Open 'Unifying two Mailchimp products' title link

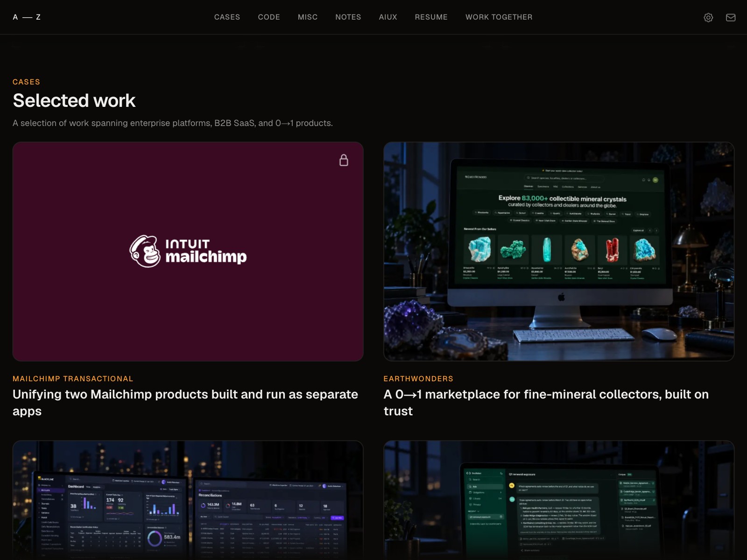point(185,403)
